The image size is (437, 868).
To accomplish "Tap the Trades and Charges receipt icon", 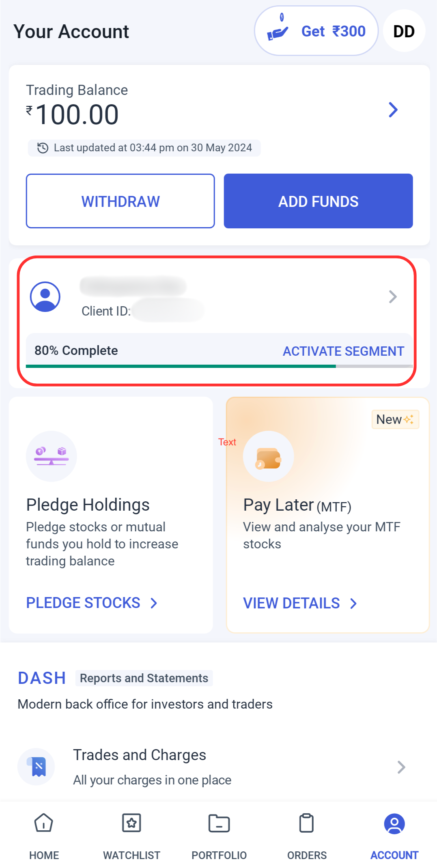I will click(x=37, y=767).
